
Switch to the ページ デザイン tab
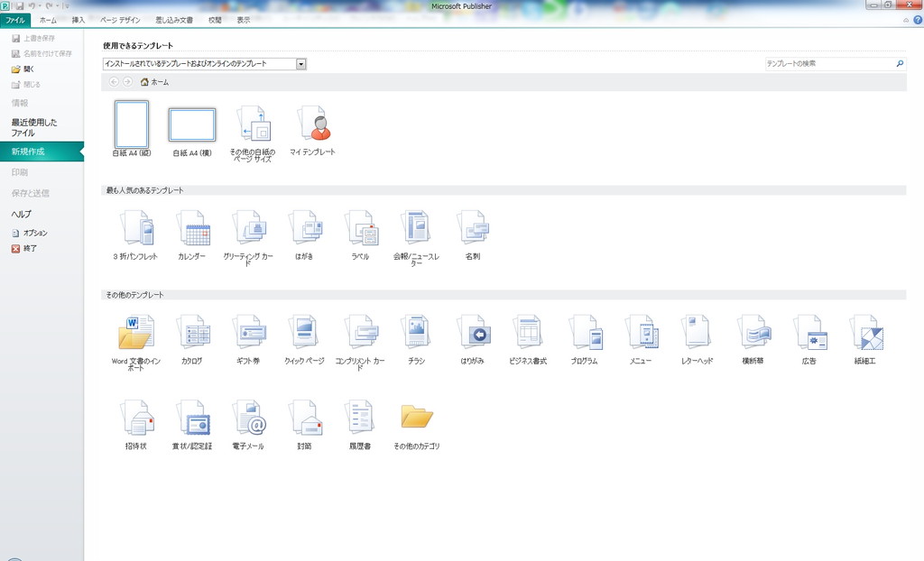(x=120, y=20)
